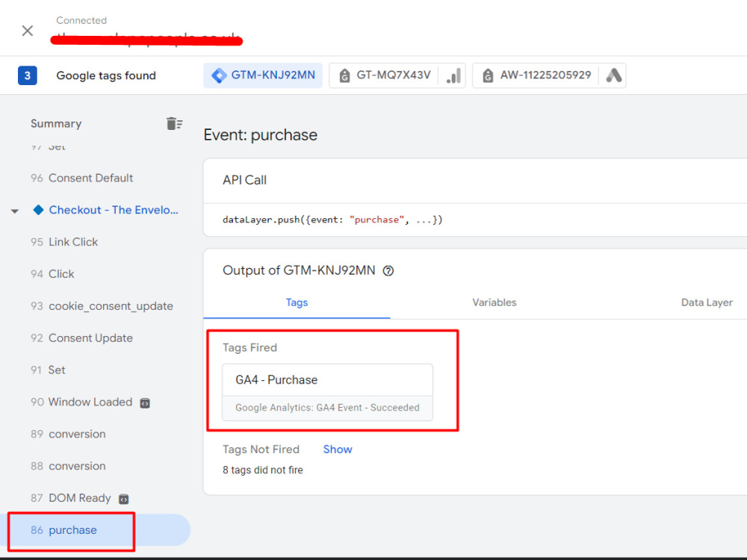The height and width of the screenshot is (560, 747).
Task: Click the code icon beside Window Loaded
Action: [145, 403]
